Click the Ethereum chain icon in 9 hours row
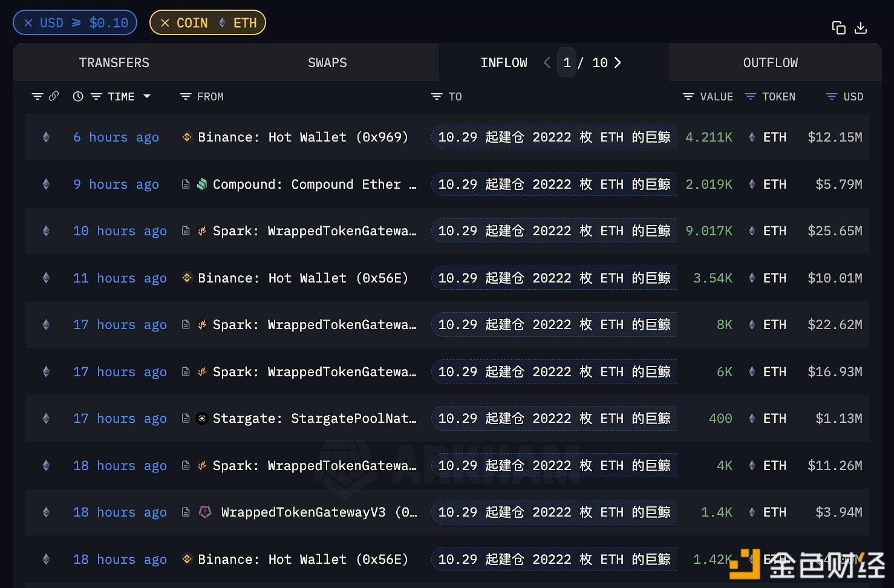894x588 pixels. tap(46, 185)
